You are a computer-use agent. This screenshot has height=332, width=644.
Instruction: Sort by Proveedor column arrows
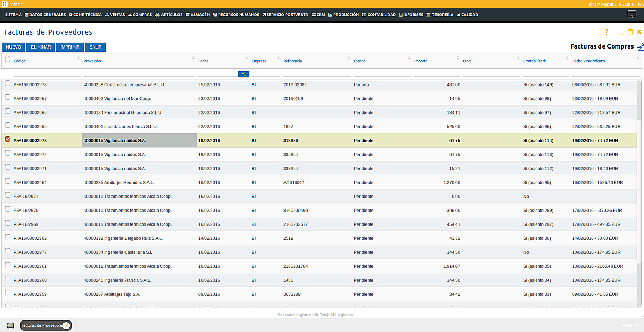(193, 58)
